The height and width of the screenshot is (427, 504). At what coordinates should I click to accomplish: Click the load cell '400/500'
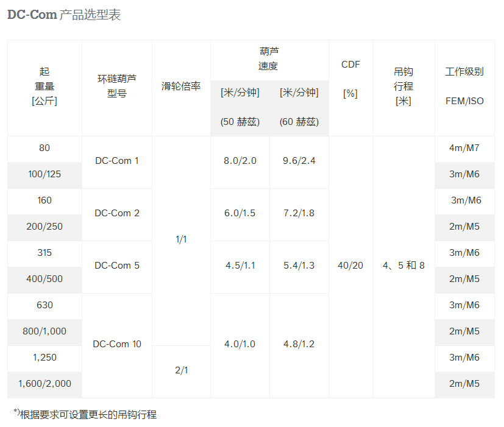click(44, 279)
